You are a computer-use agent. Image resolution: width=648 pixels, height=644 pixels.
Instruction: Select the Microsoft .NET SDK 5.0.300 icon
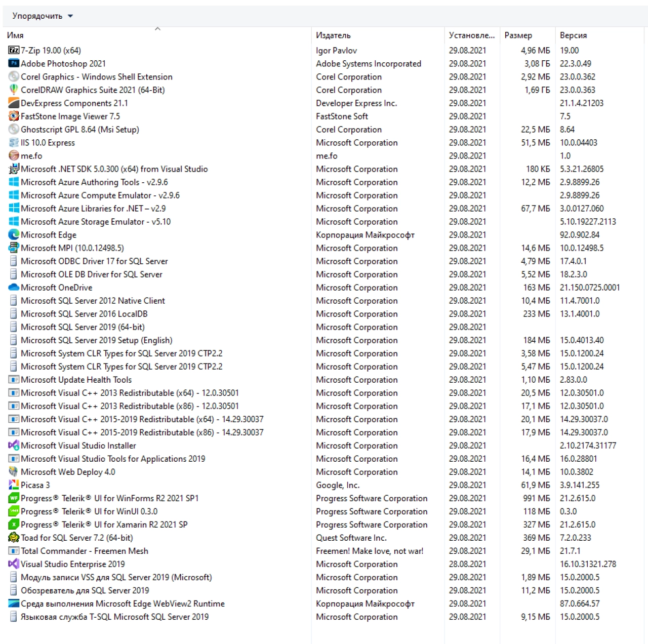pyautogui.click(x=14, y=169)
